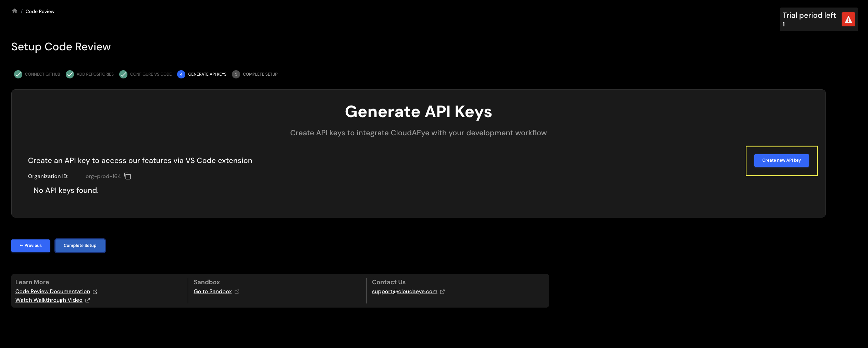Click the Contact Us section heading
This screenshot has width=868, height=348.
click(389, 282)
